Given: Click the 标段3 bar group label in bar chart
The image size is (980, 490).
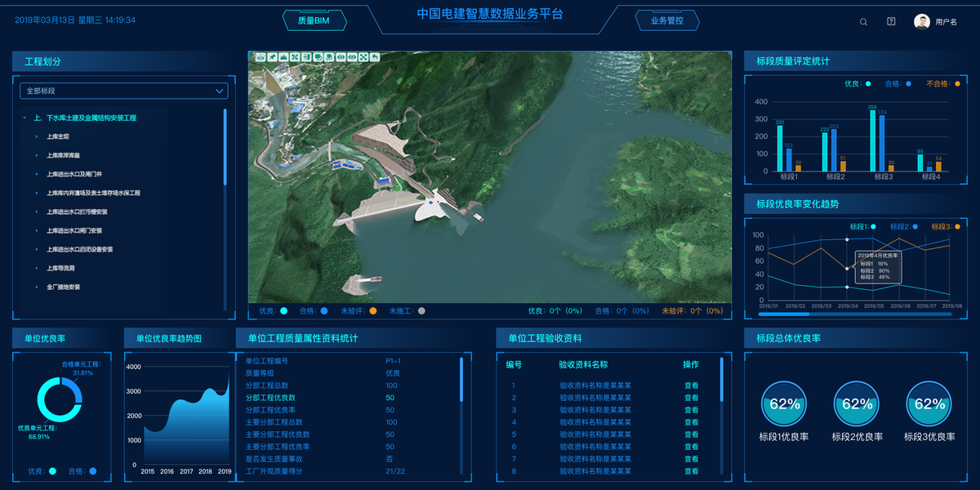Looking at the screenshot, I should [x=883, y=176].
